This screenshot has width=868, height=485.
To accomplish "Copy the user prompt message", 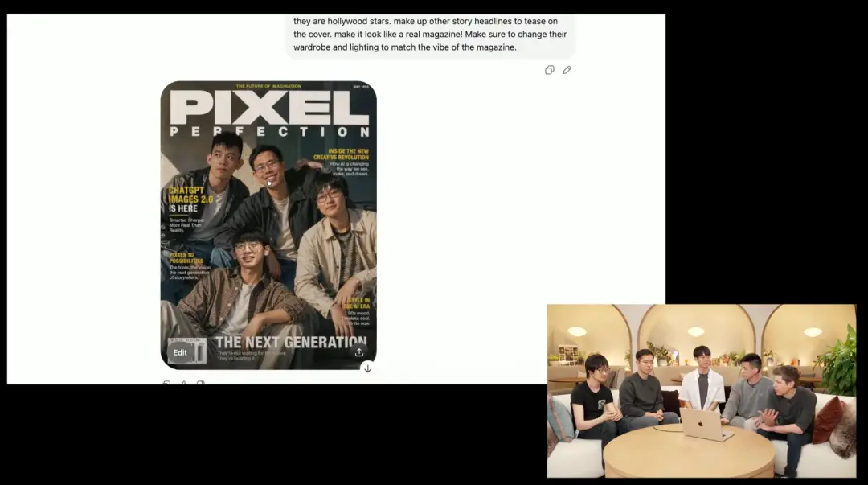I will 550,70.
